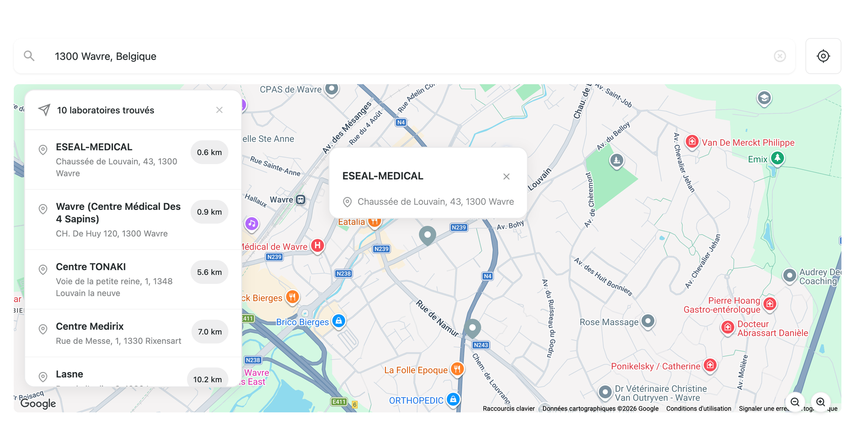Click Chaussée de Louvain address in popup
The image size is (868, 437).
pos(436,202)
